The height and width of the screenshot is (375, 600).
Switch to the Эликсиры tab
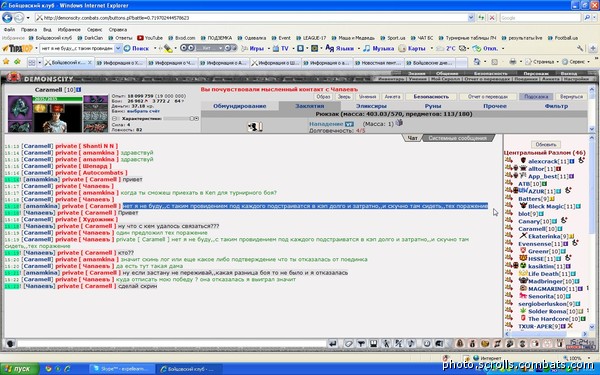point(371,106)
